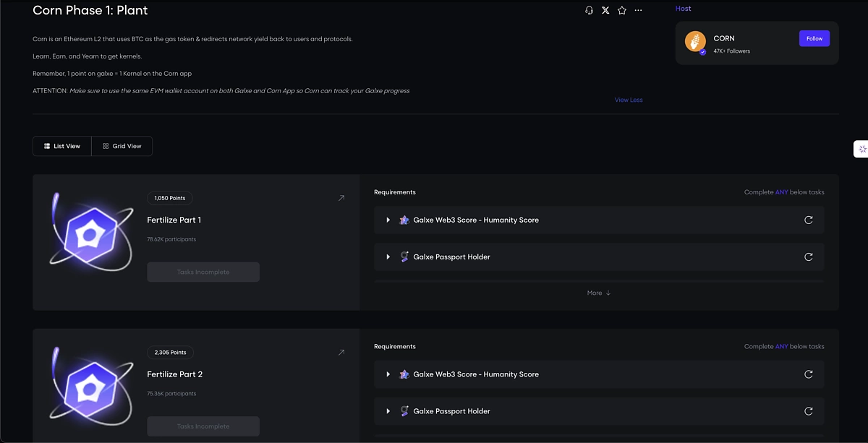
Task: Refresh Galxe Passport Holder in Fertilize Part 1
Action: click(x=809, y=257)
